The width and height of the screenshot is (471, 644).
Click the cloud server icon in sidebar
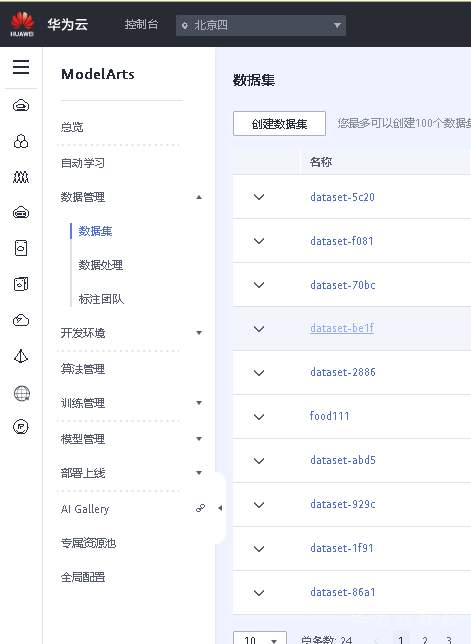pyautogui.click(x=21, y=106)
